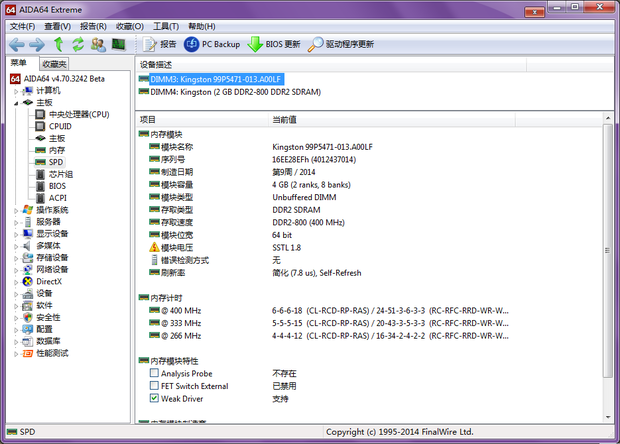620x444 pixels.
Task: Expand the 显示设备 tree node
Action: [x=16, y=234]
